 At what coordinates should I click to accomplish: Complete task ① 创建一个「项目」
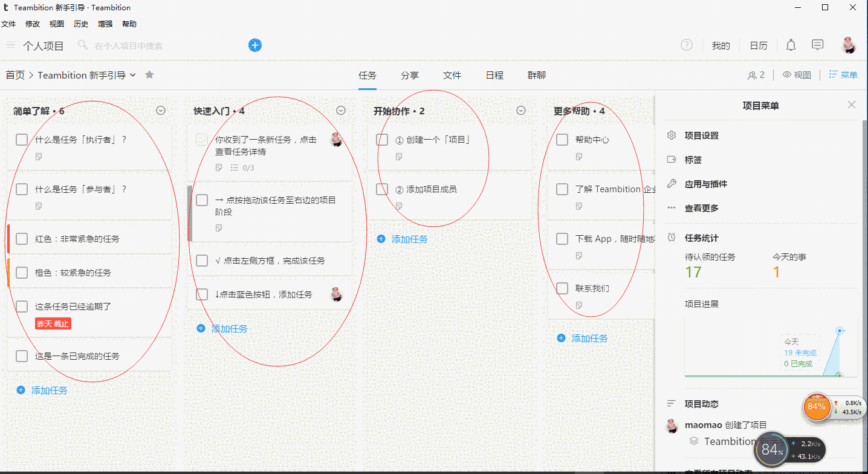click(x=381, y=139)
